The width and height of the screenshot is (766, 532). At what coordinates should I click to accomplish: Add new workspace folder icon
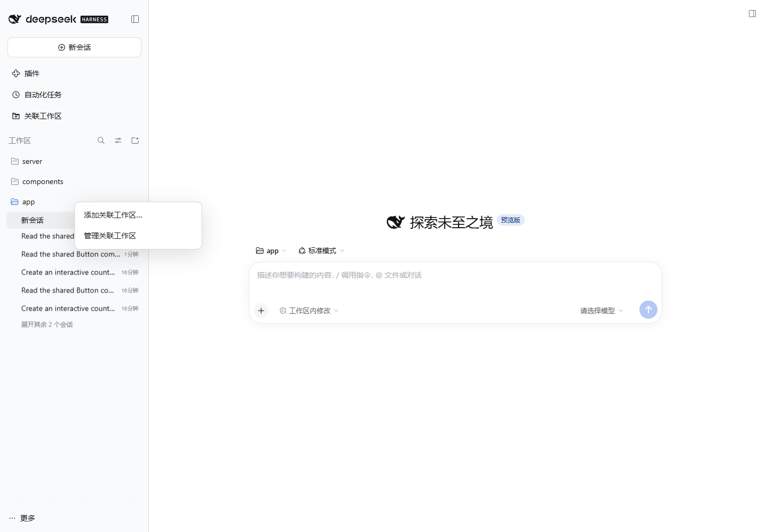coord(135,140)
